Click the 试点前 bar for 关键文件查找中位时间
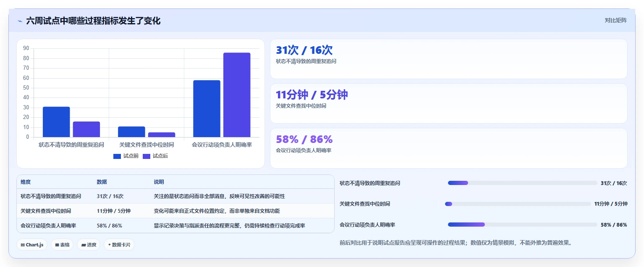Viewport: 644px width, 267px height. point(131,132)
